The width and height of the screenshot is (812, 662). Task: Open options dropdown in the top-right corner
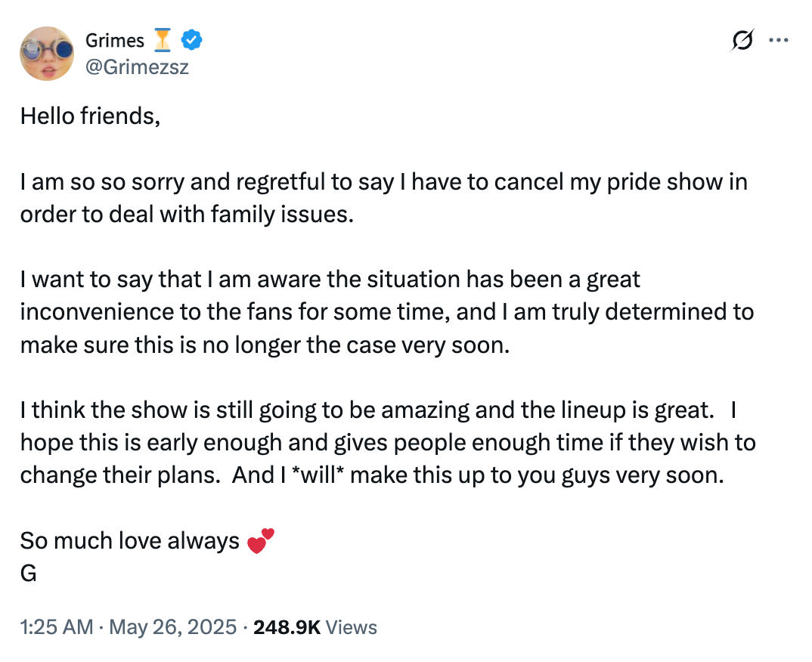click(779, 40)
